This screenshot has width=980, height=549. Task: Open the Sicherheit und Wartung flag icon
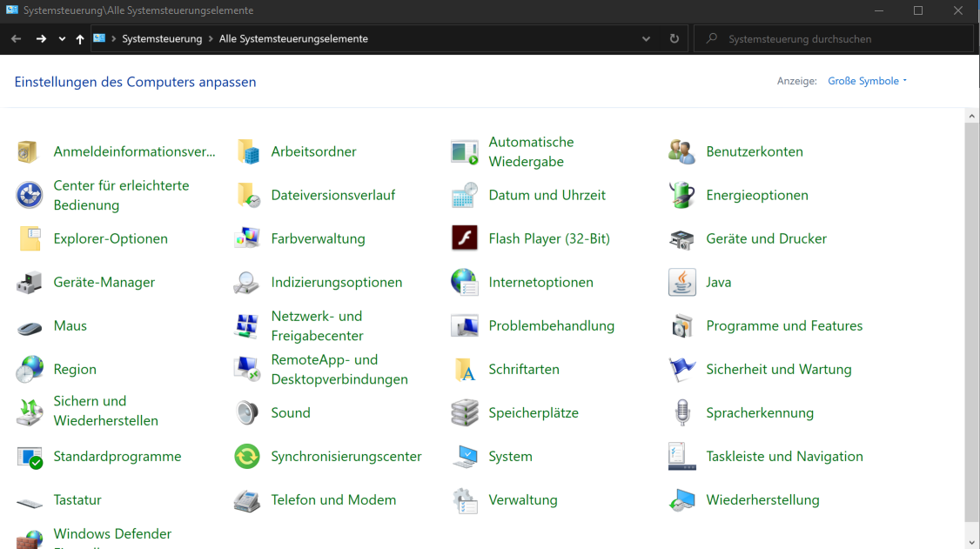pyautogui.click(x=681, y=370)
